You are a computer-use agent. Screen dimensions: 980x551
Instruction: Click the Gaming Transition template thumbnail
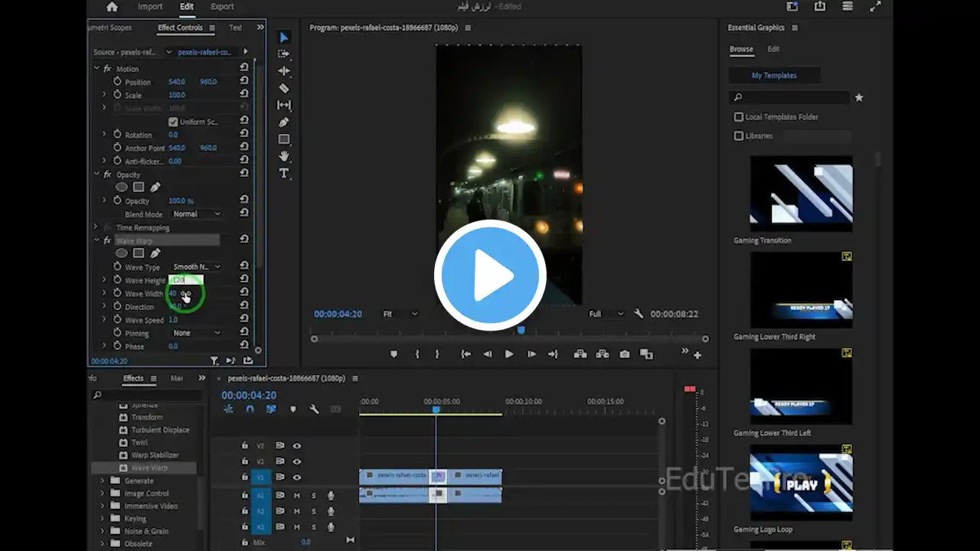click(x=801, y=194)
